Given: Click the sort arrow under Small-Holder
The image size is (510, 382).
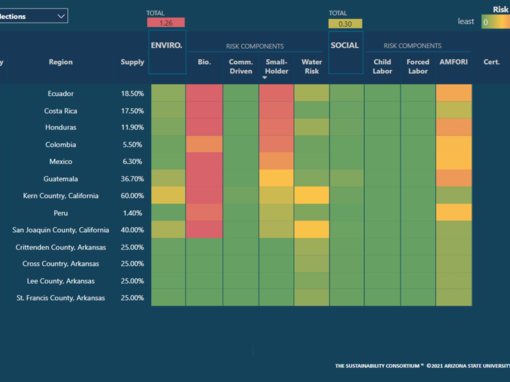Looking at the screenshot, I should point(265,78).
